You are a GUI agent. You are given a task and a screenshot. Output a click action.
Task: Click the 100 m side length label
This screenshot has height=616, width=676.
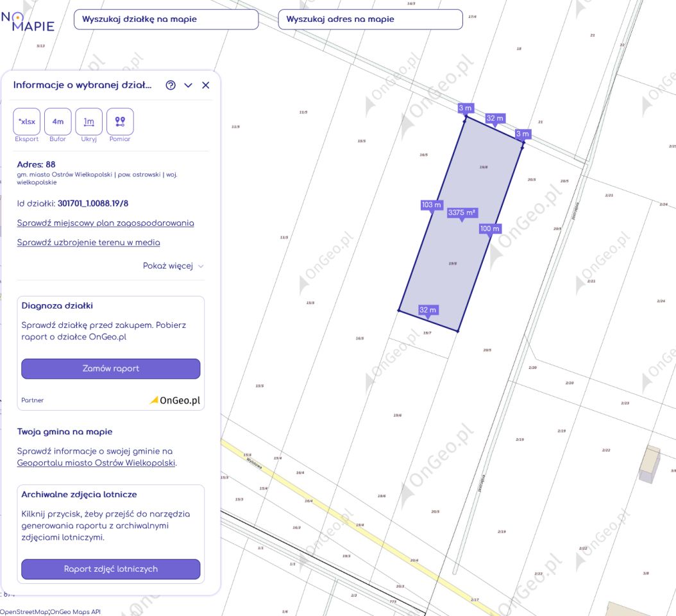click(490, 228)
